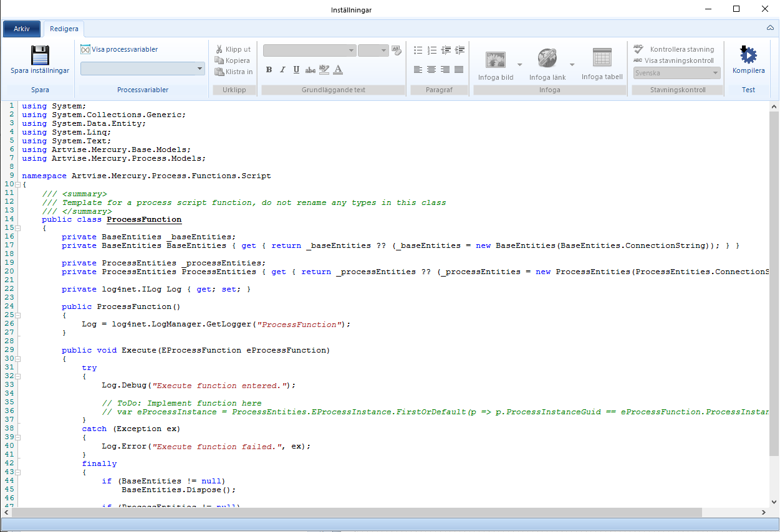Click the clear formatting eraser icon
The height and width of the screenshot is (532, 780).
click(x=397, y=50)
